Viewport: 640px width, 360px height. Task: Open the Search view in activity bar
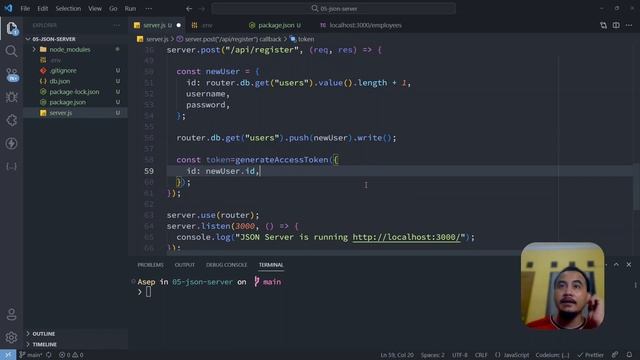tap(11, 51)
